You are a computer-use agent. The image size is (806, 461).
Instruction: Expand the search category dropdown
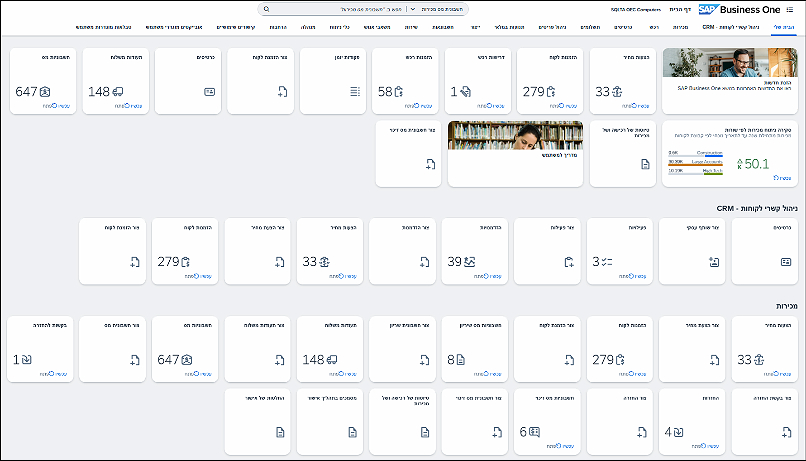coord(414,8)
